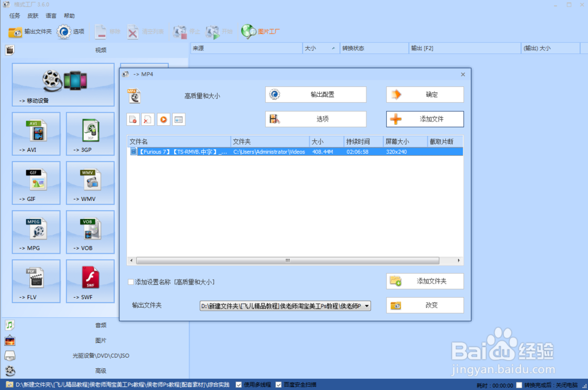
Task: Click the 转换状态 column header
Action: (374, 48)
